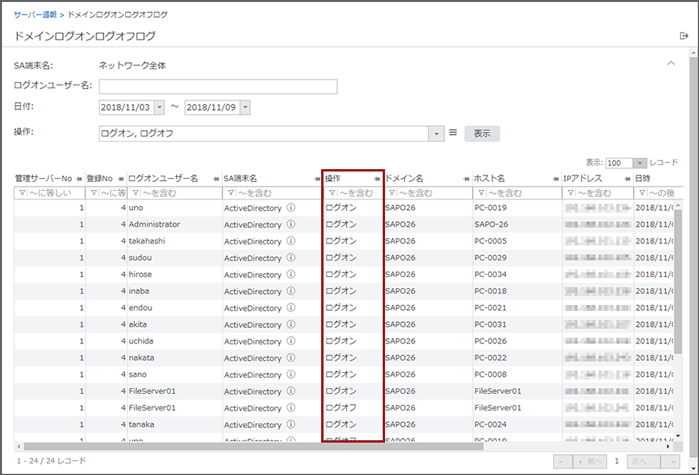The image size is (699, 475).
Task: Open the start date 2018/11/03 picker dropdown
Action: tap(158, 107)
